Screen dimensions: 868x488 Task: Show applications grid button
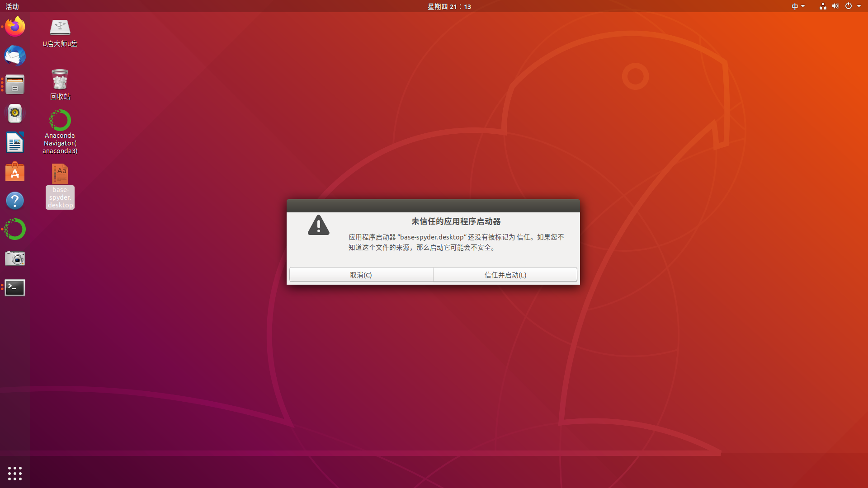click(x=15, y=473)
